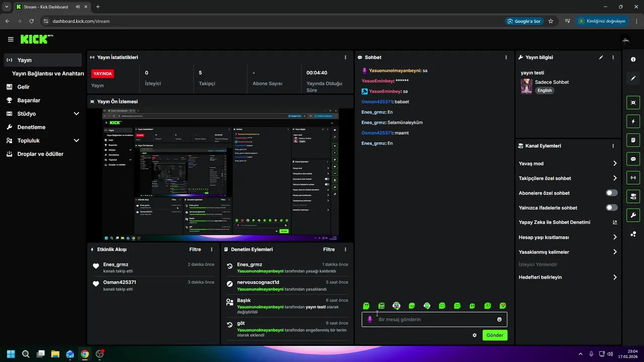This screenshot has width=644, height=362.
Task: Click the browser bookmark star icon
Action: coord(550,21)
